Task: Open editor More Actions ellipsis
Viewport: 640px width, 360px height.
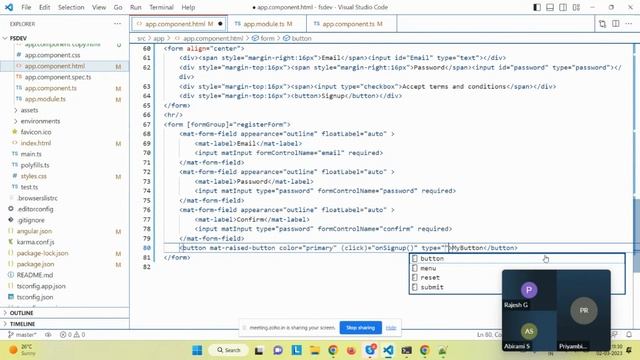Action: coord(629,24)
